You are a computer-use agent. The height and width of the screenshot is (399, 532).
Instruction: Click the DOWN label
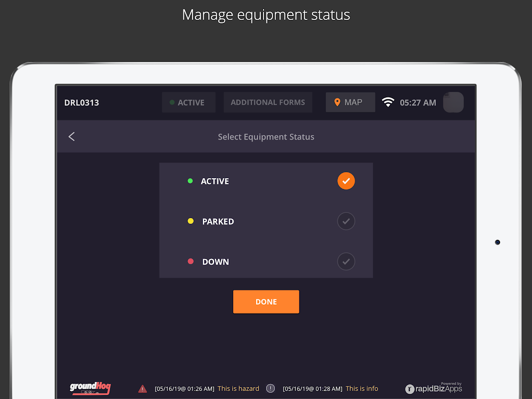(216, 262)
